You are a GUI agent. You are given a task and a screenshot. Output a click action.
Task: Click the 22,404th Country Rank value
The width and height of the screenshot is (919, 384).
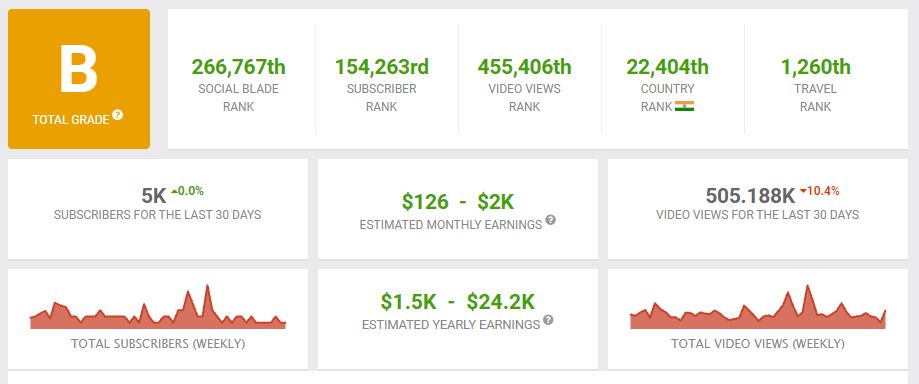(x=668, y=66)
